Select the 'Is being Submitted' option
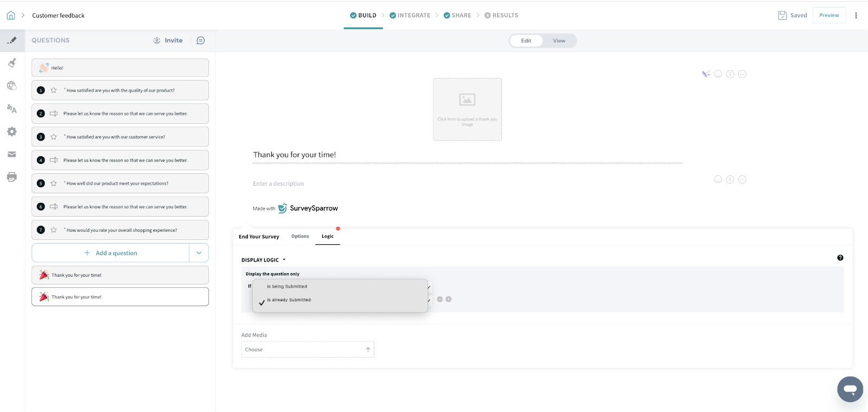 (x=287, y=287)
